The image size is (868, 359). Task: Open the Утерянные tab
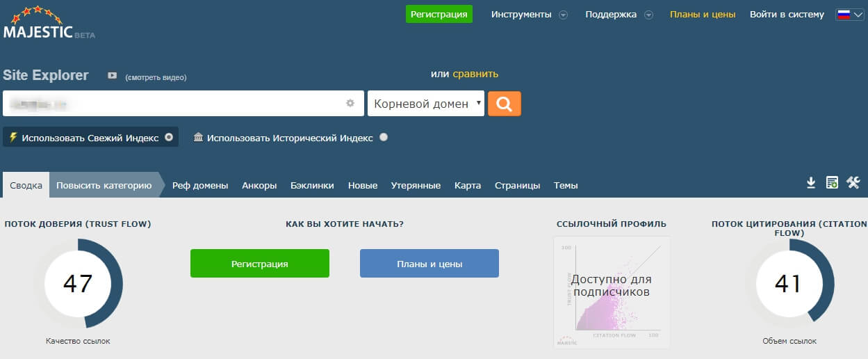[416, 185]
